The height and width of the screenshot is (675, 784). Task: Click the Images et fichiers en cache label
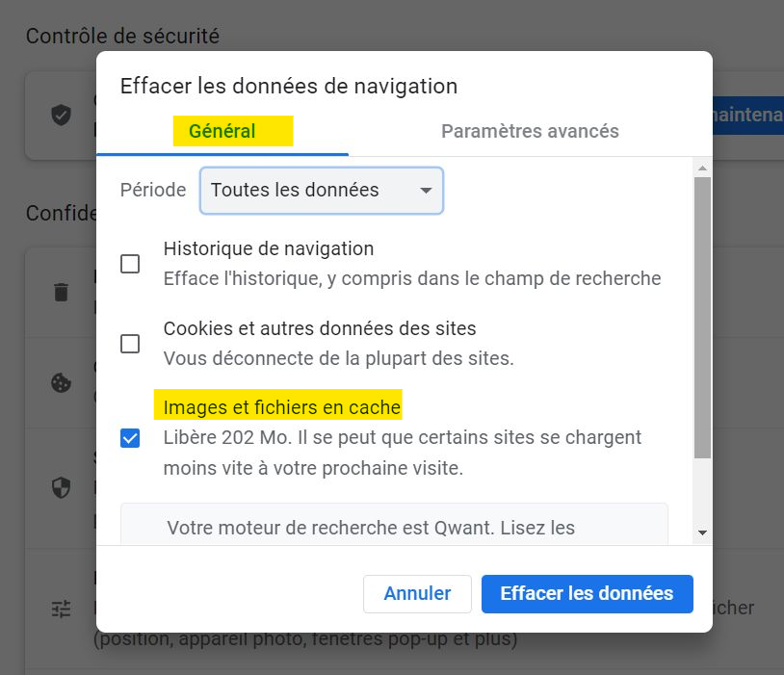pyautogui.click(x=282, y=407)
